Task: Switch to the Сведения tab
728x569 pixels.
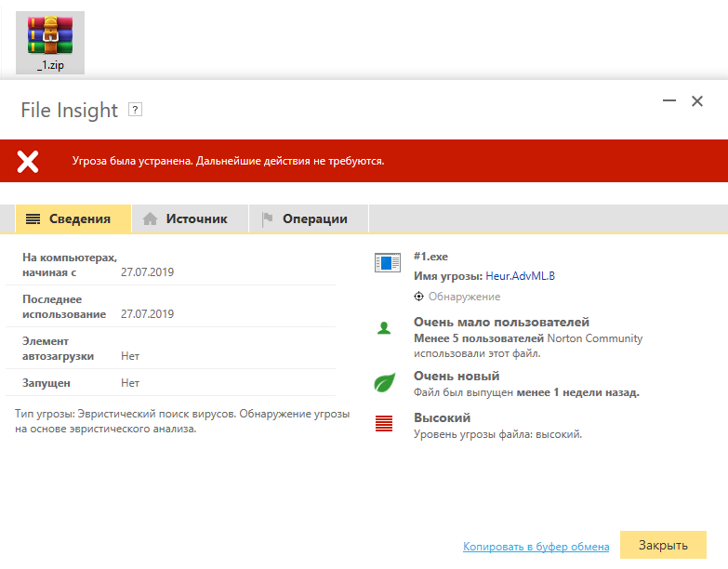Action: pos(73,218)
